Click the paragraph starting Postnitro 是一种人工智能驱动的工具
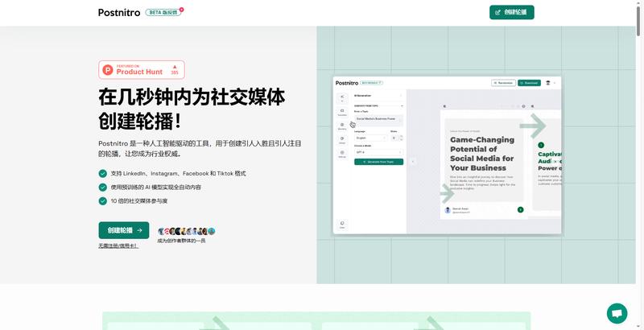Image resolution: width=644 pixels, height=330 pixels. [x=200, y=149]
